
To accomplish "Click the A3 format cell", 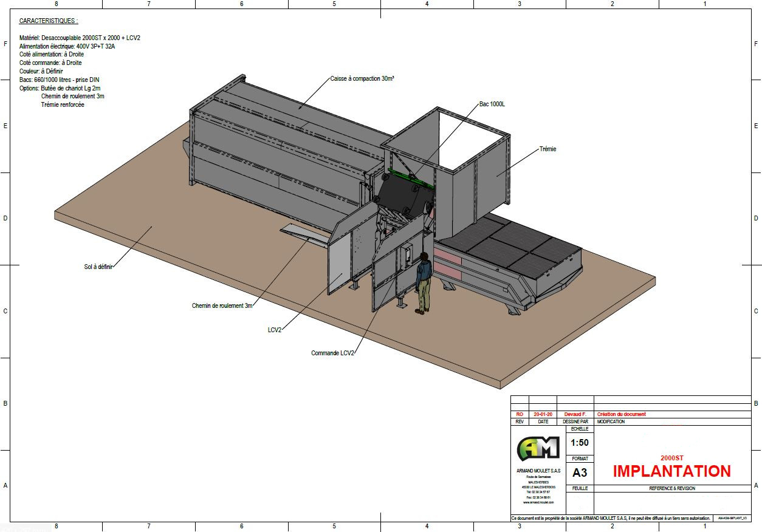I will coord(580,472).
